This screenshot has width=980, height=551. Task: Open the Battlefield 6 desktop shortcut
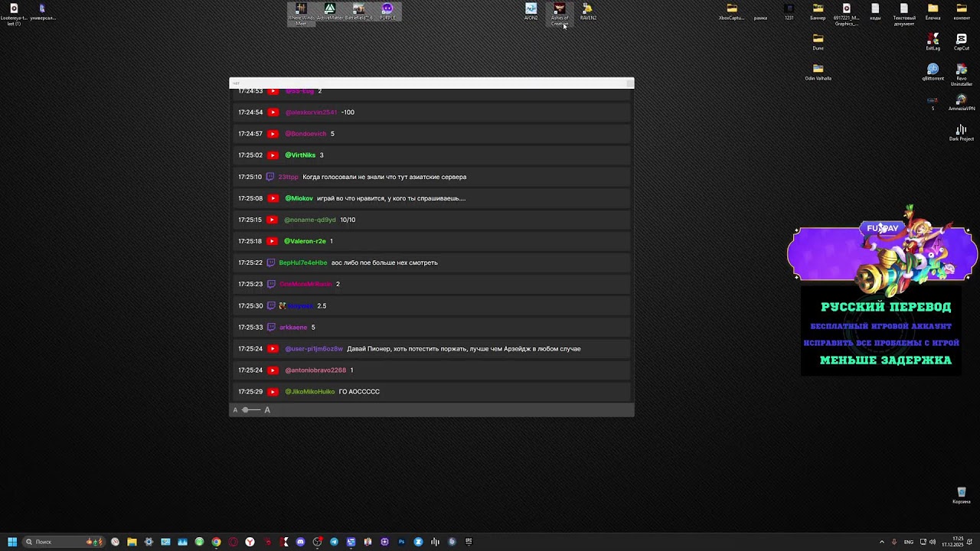358,11
